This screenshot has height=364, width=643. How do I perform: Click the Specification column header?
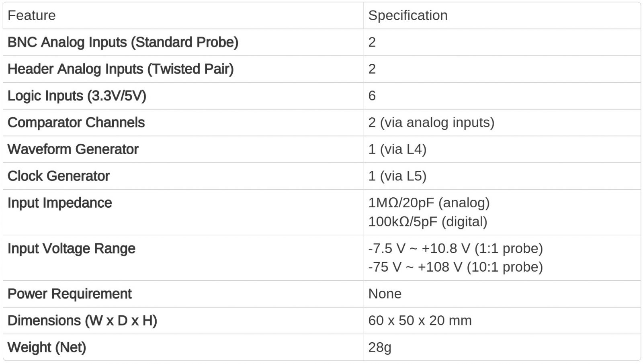point(408,16)
